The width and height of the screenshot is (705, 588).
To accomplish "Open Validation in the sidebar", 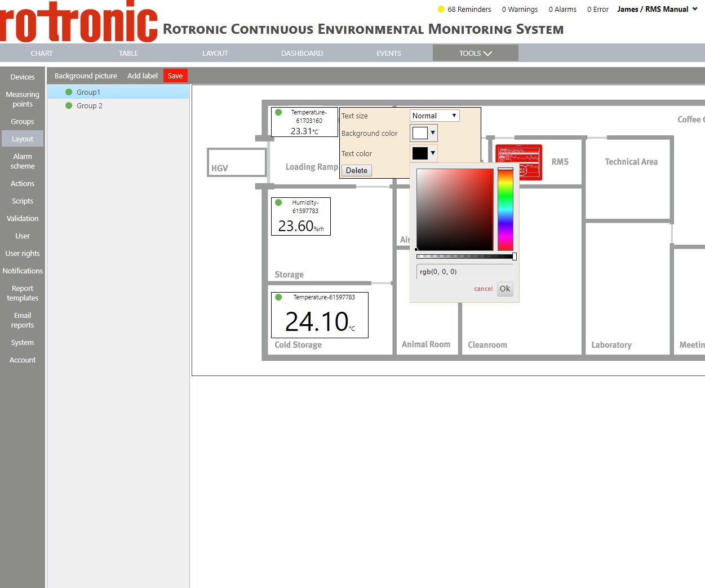I will [23, 218].
